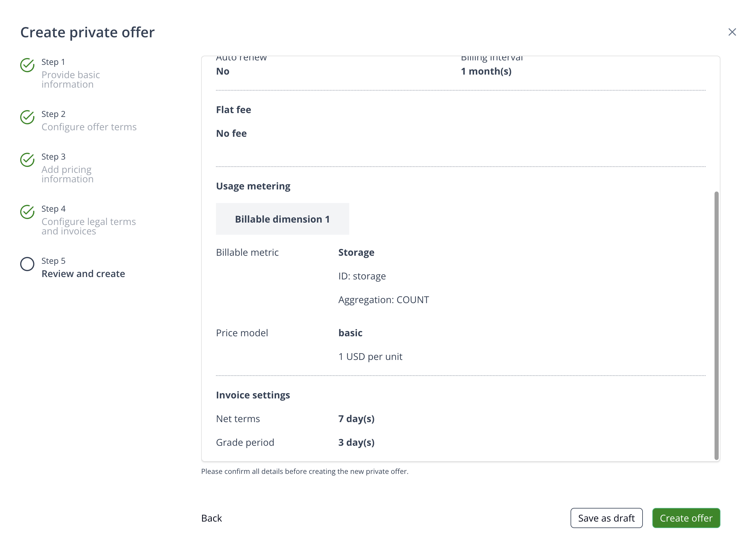Click the Usage metering section heading

(253, 186)
